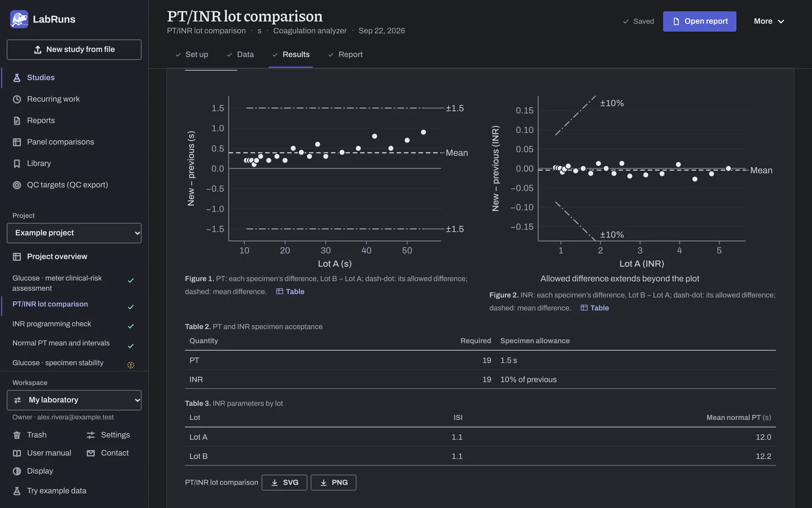812x508 pixels.
Task: Open the Table link under Figure 2
Action: click(x=594, y=308)
